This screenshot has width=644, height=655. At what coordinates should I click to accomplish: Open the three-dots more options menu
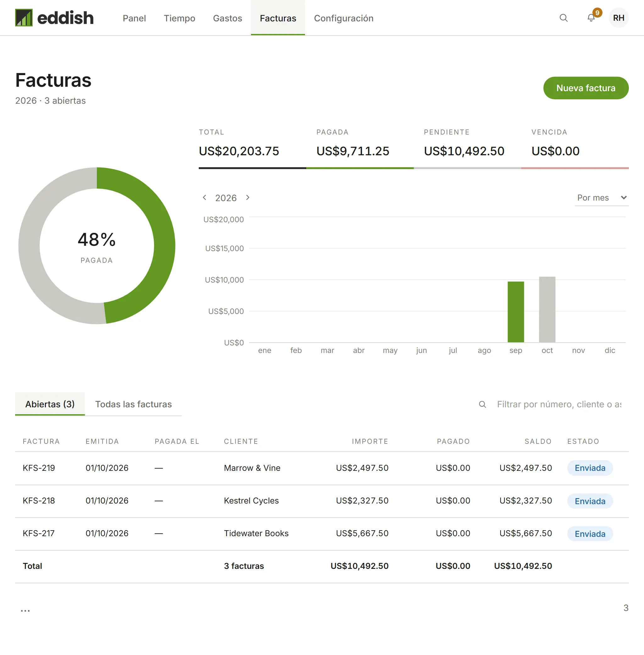tap(25, 610)
